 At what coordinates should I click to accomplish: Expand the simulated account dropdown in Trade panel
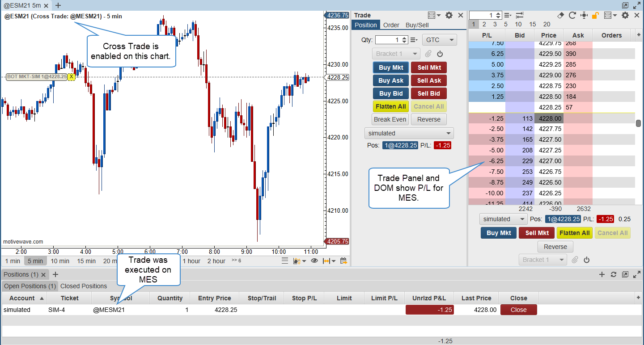(409, 133)
